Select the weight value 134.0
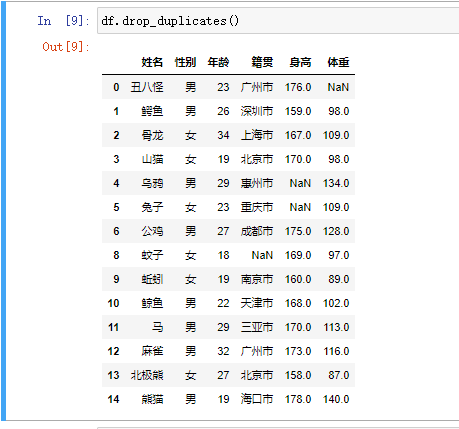The height and width of the screenshot is (429, 459). [336, 183]
